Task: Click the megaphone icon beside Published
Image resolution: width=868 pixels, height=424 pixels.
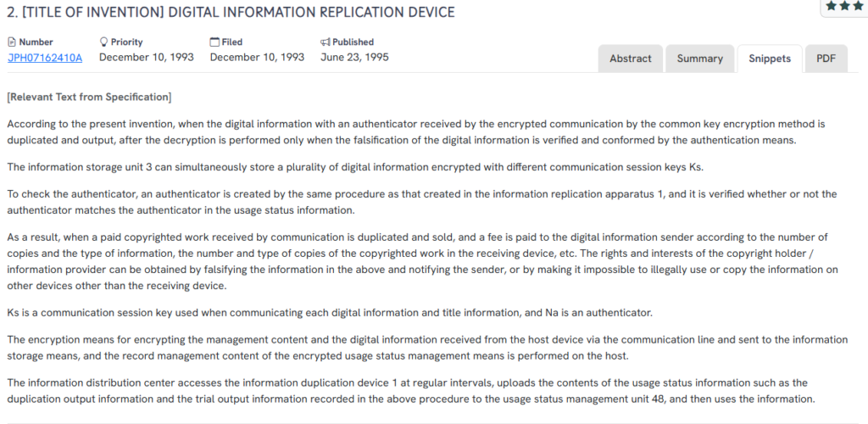Action: pyautogui.click(x=325, y=42)
